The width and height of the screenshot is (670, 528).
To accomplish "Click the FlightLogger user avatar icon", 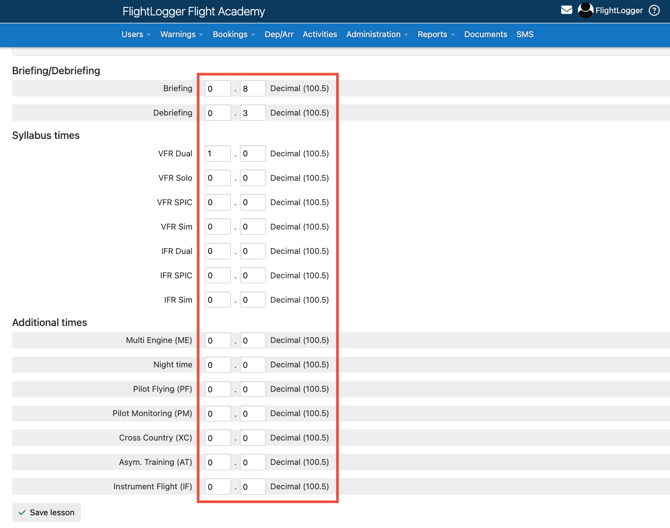I will [x=586, y=10].
